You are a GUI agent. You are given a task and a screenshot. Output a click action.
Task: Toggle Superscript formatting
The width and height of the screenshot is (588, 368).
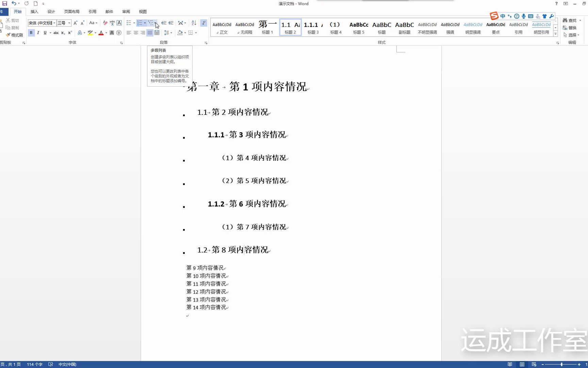70,33
